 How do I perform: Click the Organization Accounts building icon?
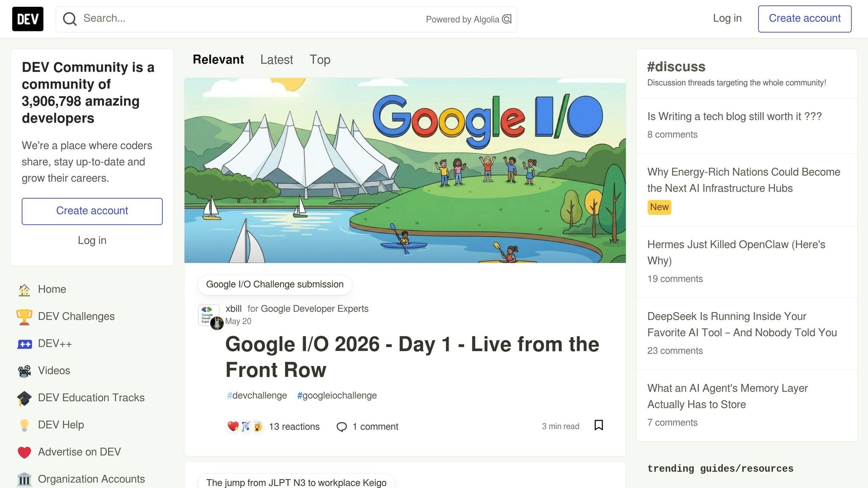(x=24, y=480)
